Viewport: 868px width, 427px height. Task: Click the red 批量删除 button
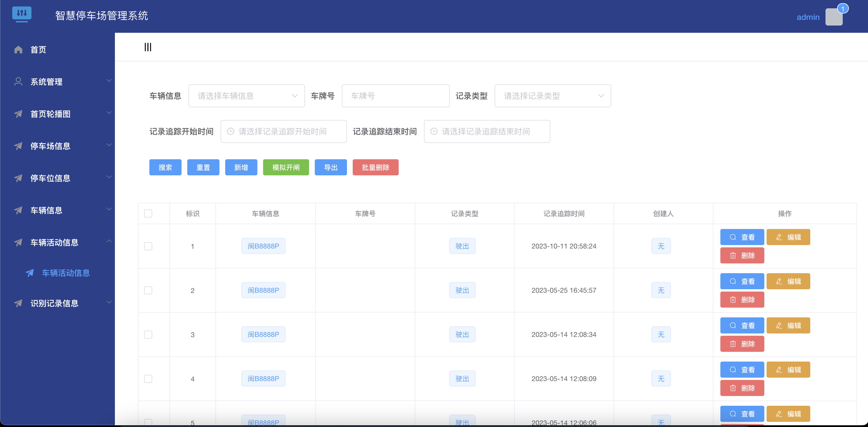coord(375,167)
